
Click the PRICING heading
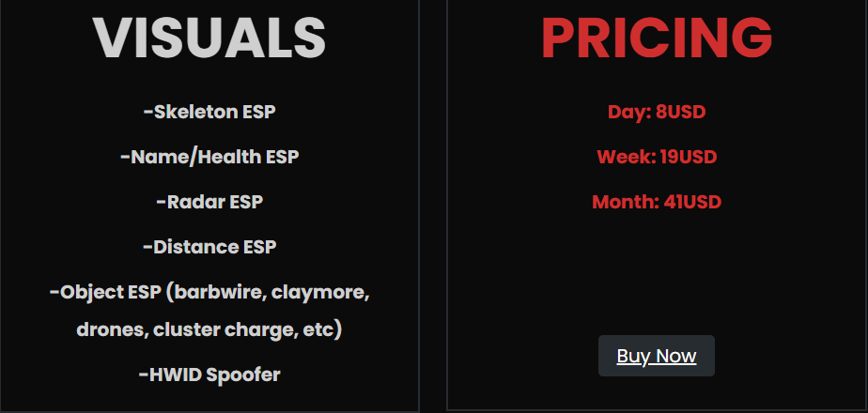[657, 38]
